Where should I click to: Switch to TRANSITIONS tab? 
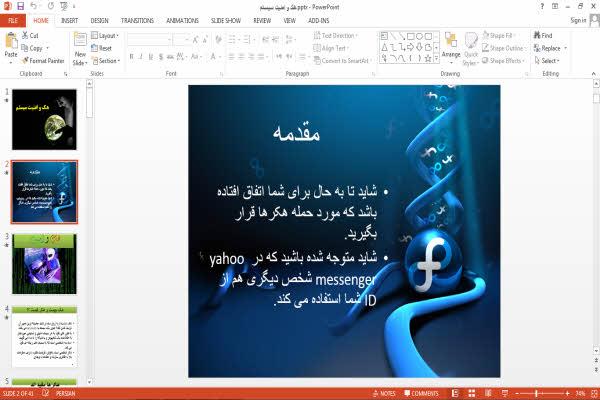pyautogui.click(x=137, y=21)
